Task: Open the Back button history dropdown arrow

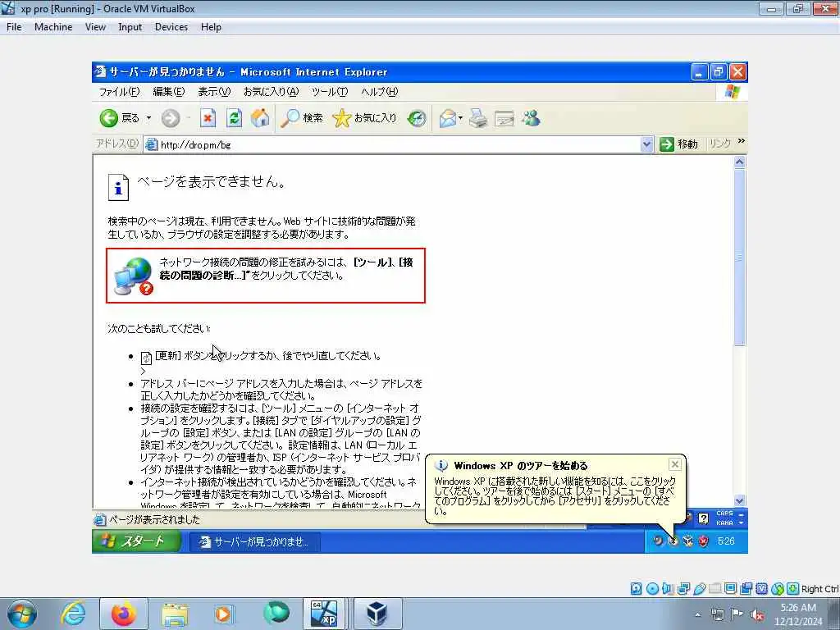Action: (x=149, y=118)
